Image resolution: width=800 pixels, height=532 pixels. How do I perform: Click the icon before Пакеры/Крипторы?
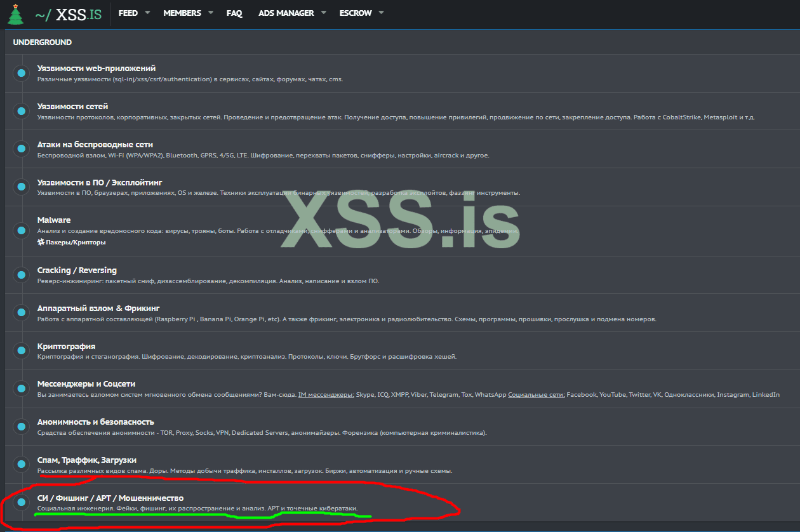click(x=41, y=243)
